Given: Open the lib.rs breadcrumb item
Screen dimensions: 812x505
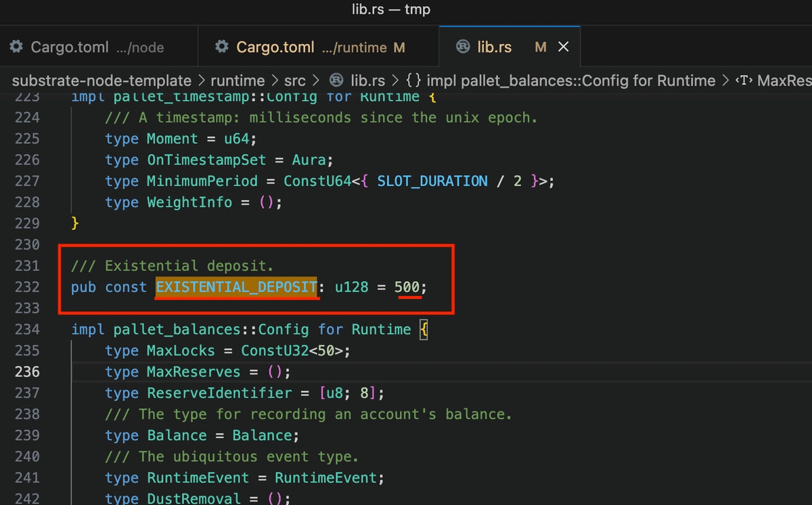Looking at the screenshot, I should (x=367, y=81).
